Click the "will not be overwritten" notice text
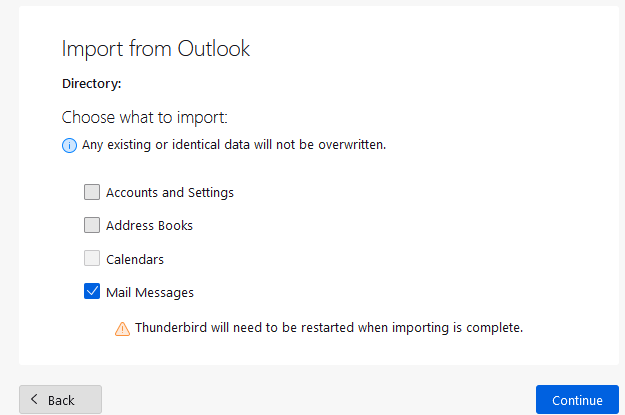Viewport: 625px width, 415px height. tap(234, 145)
